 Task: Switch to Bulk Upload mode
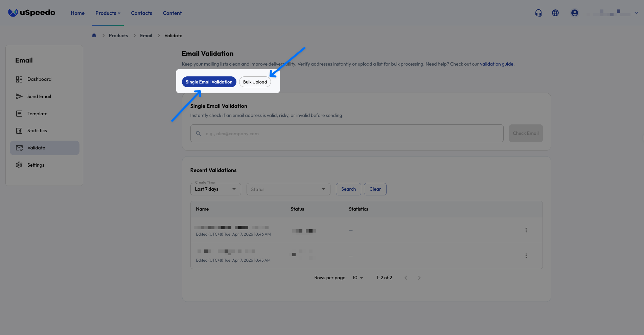(x=255, y=82)
